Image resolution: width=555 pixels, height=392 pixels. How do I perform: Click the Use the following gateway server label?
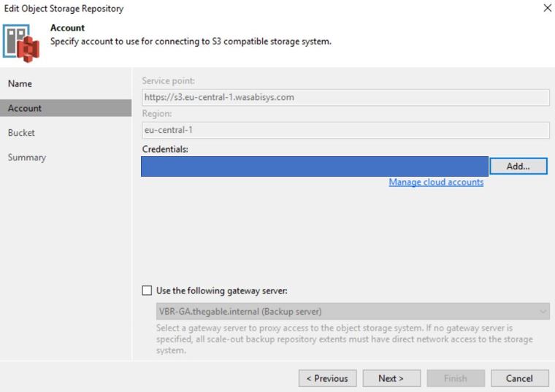[222, 291]
